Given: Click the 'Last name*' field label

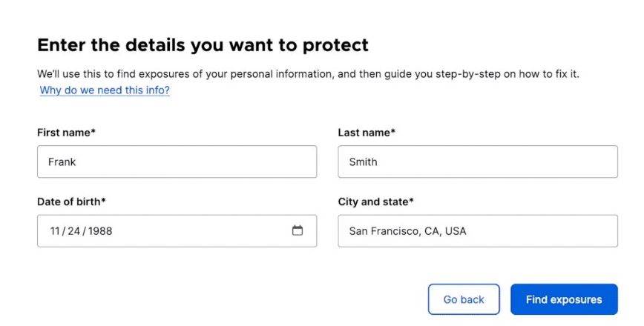Looking at the screenshot, I should coord(367,133).
